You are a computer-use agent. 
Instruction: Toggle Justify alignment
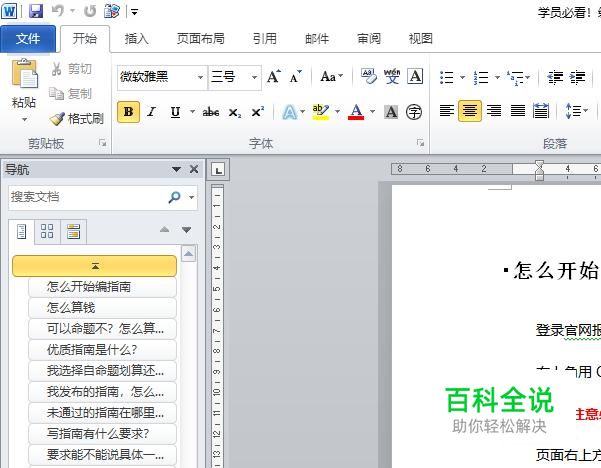(x=517, y=111)
